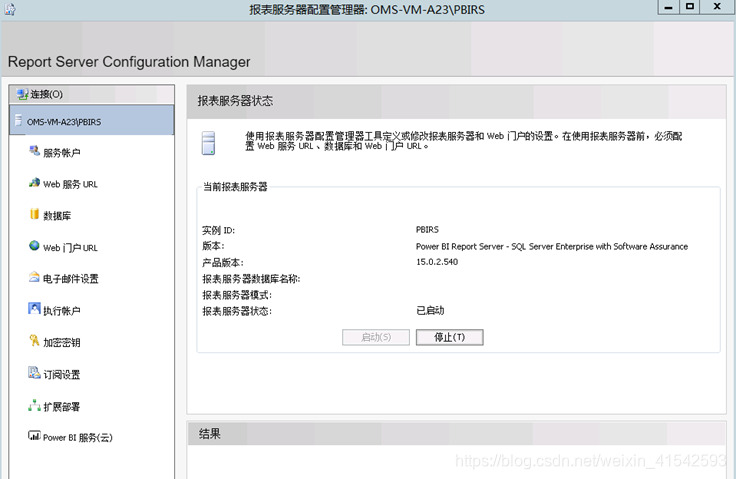Click the 停止(T) stop button
This screenshot has width=736, height=479.
coord(449,337)
